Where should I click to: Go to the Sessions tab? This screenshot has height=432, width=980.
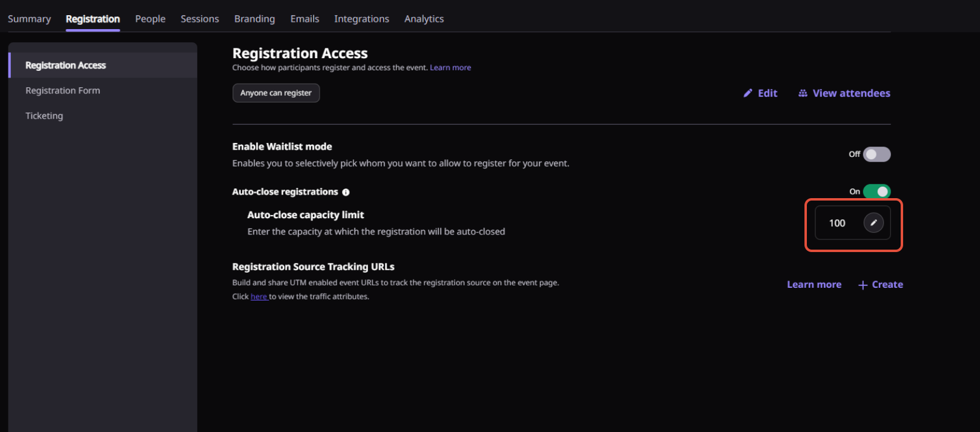(200, 19)
